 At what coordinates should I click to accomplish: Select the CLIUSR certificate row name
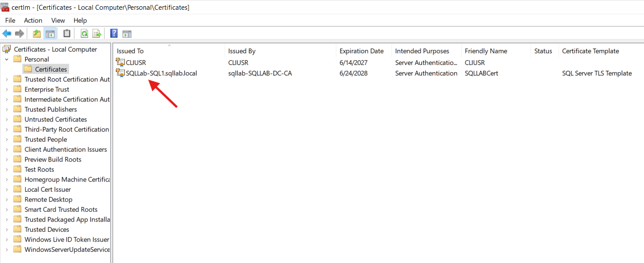click(x=136, y=62)
